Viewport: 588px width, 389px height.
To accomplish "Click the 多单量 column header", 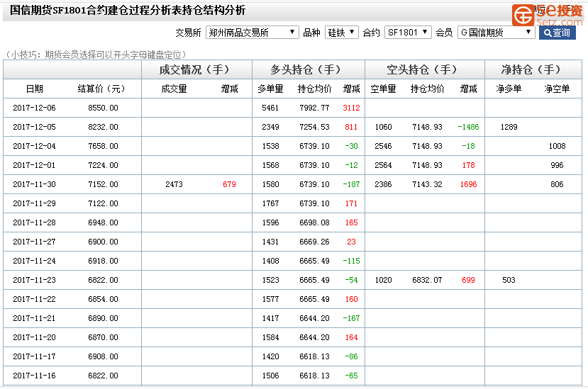I will click(270, 89).
